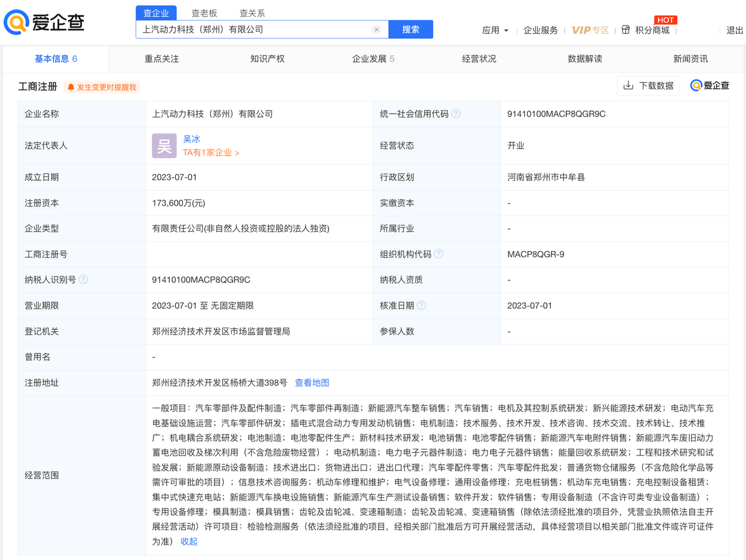Viewport: 746px width, 560px height.
Task: Click the 登记机关 value 郑州经济技术开发区市场监督管理局
Action: (221, 331)
